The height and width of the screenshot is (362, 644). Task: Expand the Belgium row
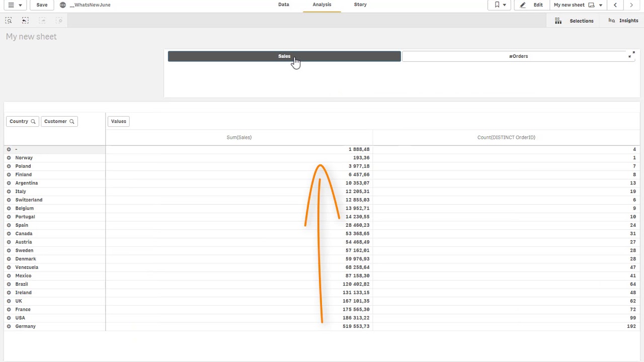9,208
